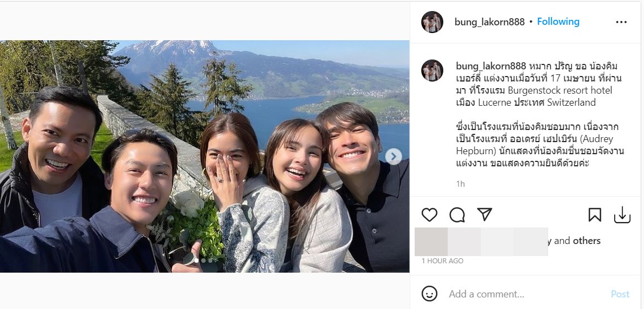Viewport: 644px width, 309px height.
Task: Click the "1h" time under the caption
Action: 460,184
